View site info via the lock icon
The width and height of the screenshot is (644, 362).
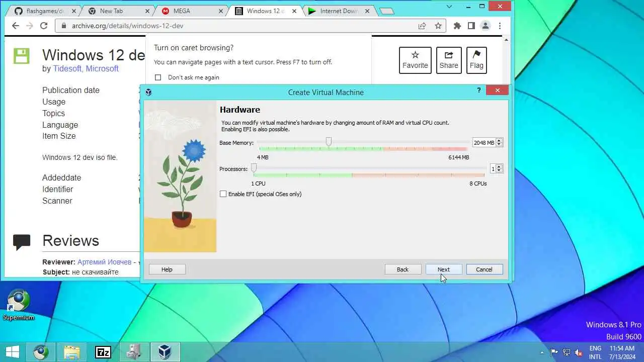coord(64,26)
